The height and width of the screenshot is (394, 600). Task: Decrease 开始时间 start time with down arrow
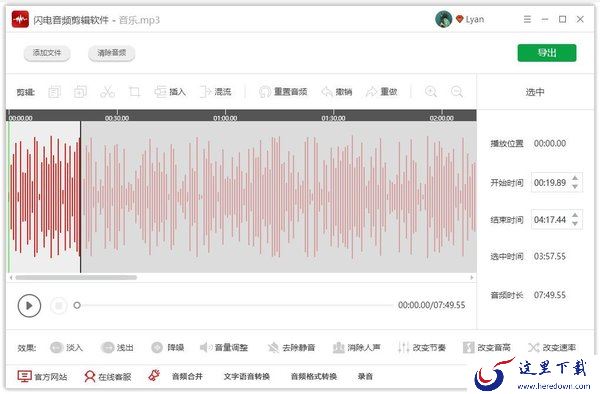(575, 186)
